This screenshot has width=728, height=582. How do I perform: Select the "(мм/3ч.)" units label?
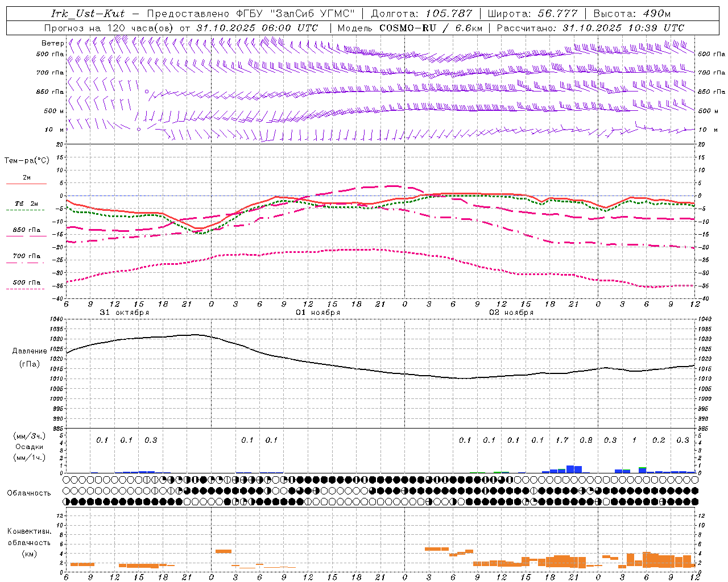(x=29, y=436)
